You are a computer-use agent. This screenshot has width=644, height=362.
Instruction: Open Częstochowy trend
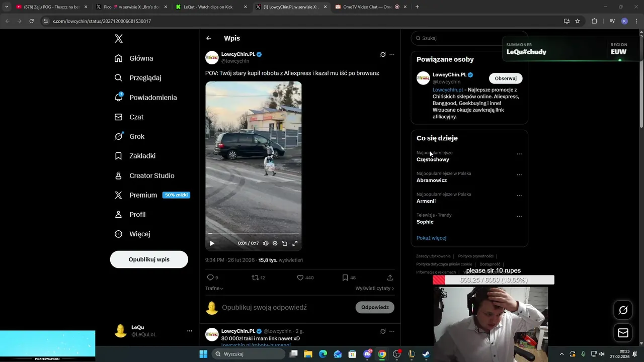point(433,159)
